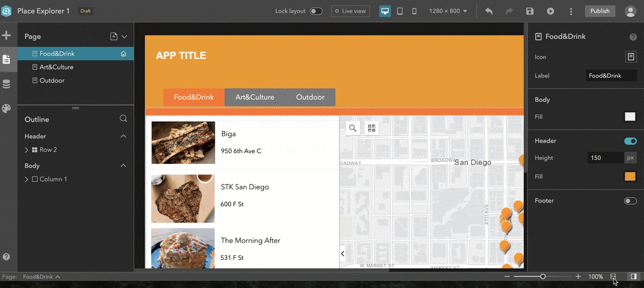The height and width of the screenshot is (288, 644).
Task: Click the APP TITLE text
Action: tap(181, 56)
